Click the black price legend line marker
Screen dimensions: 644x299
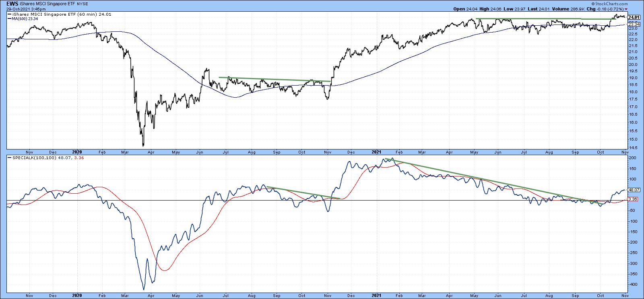[10, 14]
